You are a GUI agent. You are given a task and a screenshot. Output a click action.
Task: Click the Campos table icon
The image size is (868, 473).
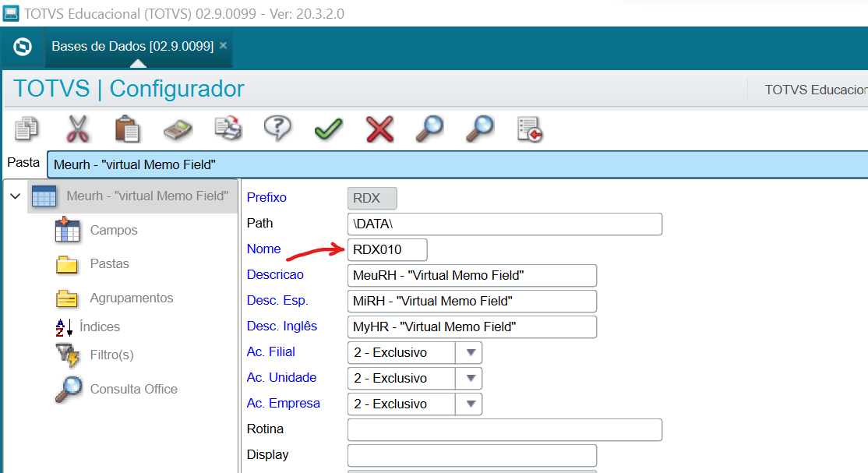pyautogui.click(x=67, y=230)
